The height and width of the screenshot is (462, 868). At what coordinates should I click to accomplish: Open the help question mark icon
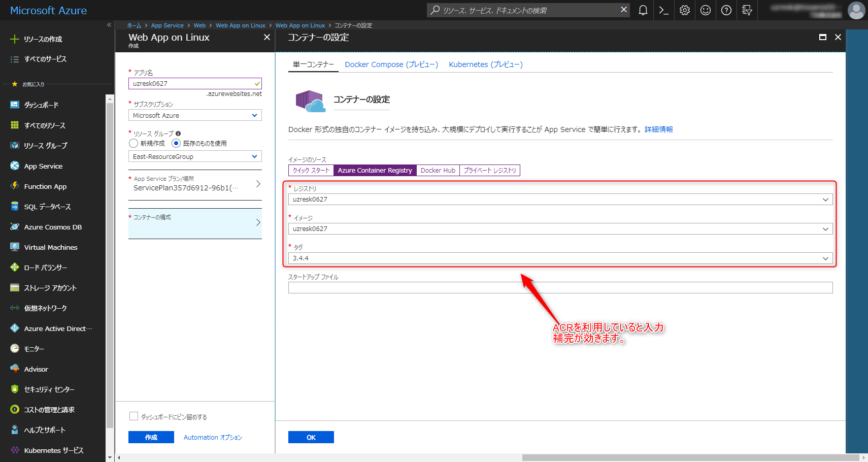pos(726,10)
